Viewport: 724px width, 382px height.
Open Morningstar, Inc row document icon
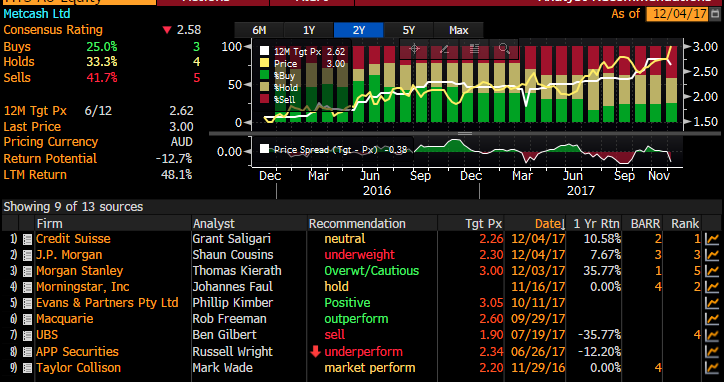pyautogui.click(x=27, y=287)
